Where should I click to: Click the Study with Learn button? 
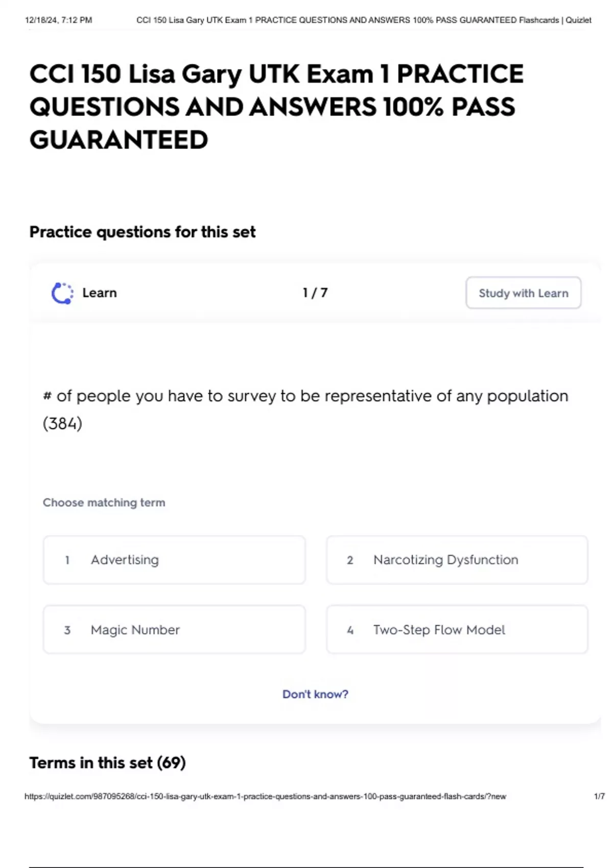tap(523, 293)
